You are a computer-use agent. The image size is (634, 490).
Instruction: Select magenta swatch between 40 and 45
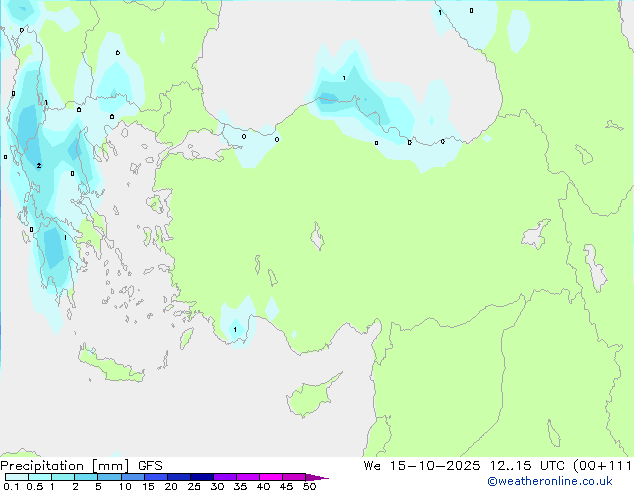(x=271, y=477)
